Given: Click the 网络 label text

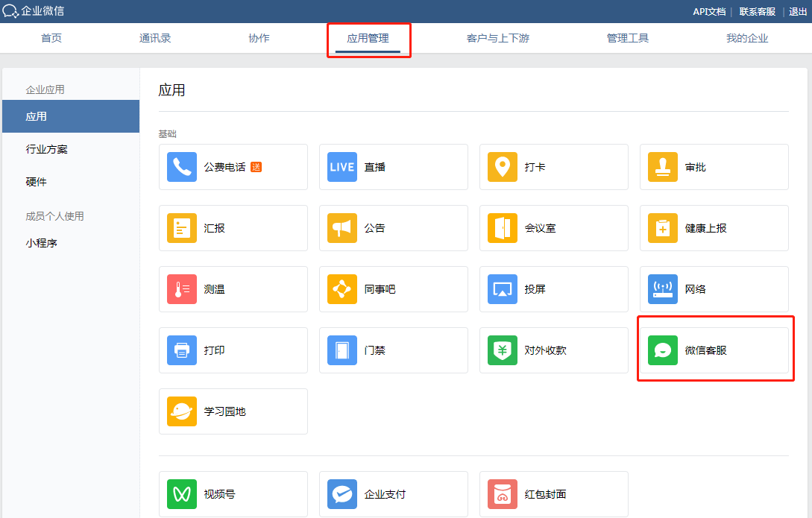Looking at the screenshot, I should click(x=696, y=289).
